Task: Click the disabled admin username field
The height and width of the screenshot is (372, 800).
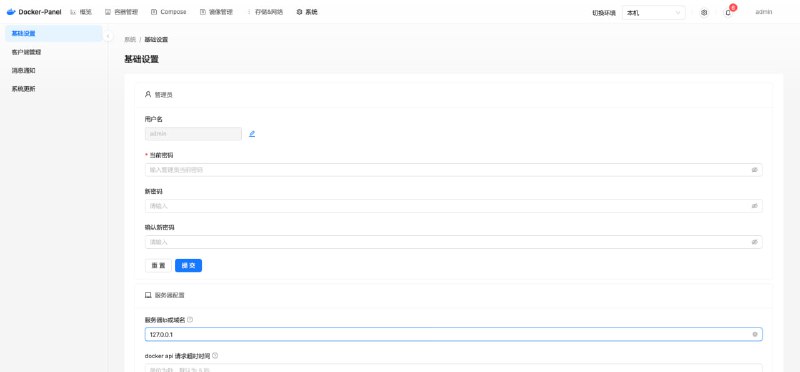Action: click(193, 134)
